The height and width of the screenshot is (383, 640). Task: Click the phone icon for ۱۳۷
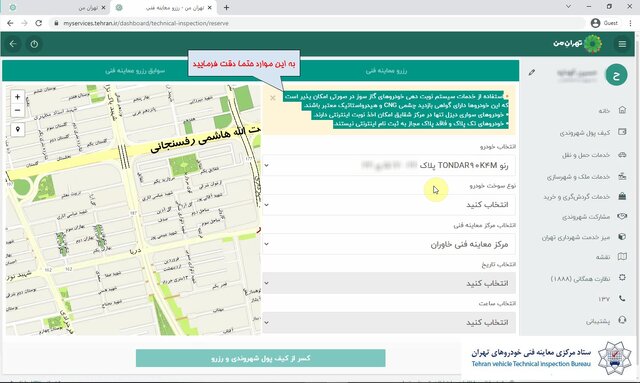622,298
